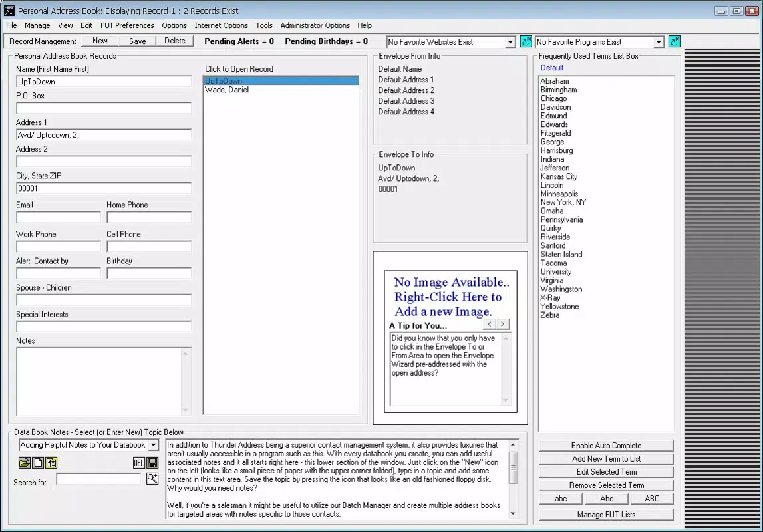The image size is (763, 532).
Task: Click the DEL icon to delete note topic
Action: coord(138,462)
